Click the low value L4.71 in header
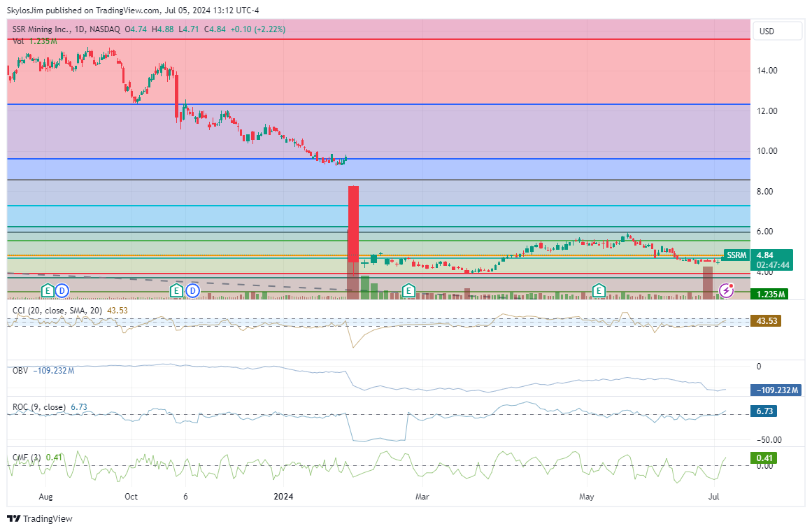The width and height of the screenshot is (812, 531). (x=189, y=29)
